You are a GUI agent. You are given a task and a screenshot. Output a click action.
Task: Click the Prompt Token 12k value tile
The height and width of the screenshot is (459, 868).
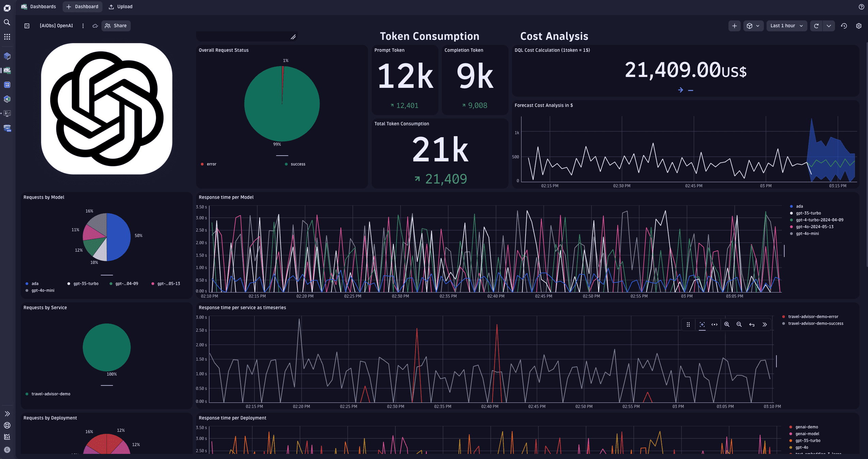[x=405, y=80]
